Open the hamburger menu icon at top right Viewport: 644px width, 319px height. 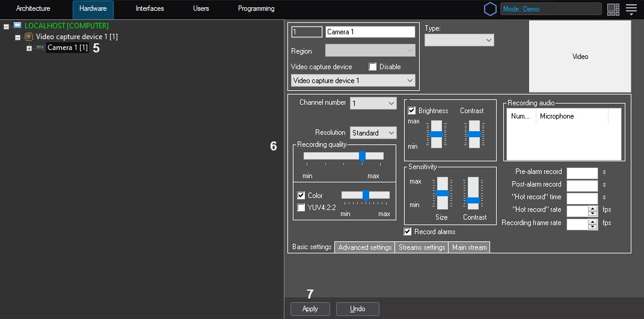(x=631, y=9)
